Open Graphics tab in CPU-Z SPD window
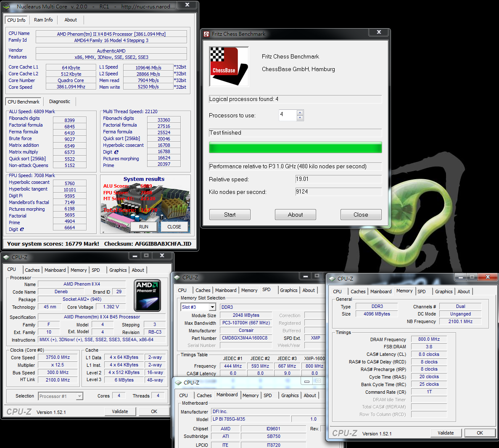The width and height of the screenshot is (499, 448). (289, 290)
